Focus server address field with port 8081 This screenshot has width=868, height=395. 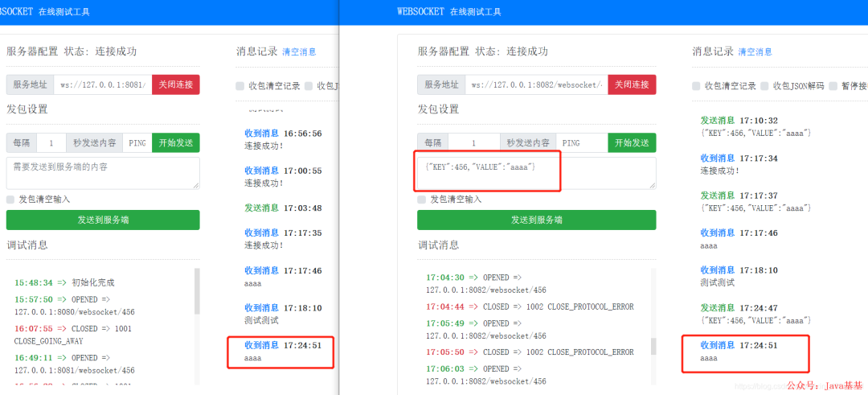[103, 84]
